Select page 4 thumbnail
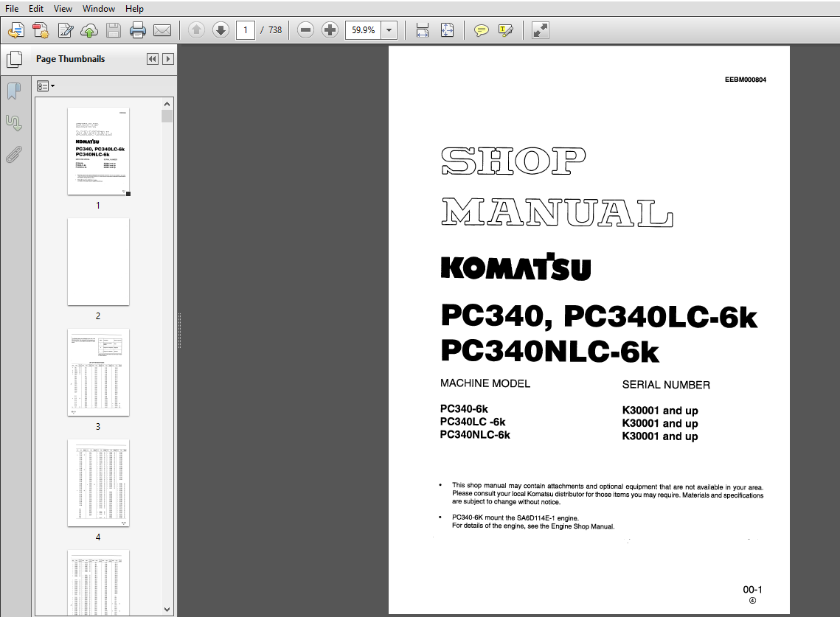This screenshot has width=840, height=617. [x=99, y=483]
